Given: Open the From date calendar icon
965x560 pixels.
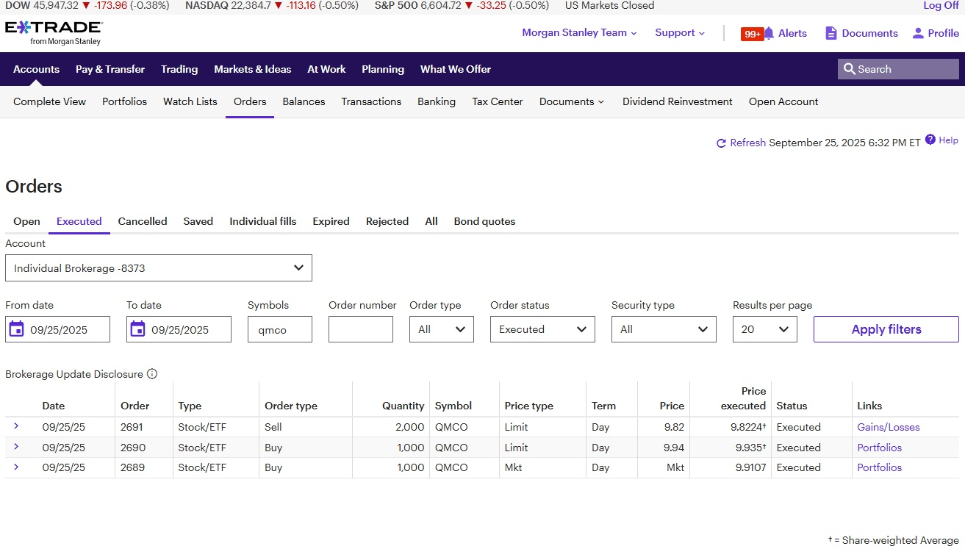Looking at the screenshot, I should click(16, 329).
